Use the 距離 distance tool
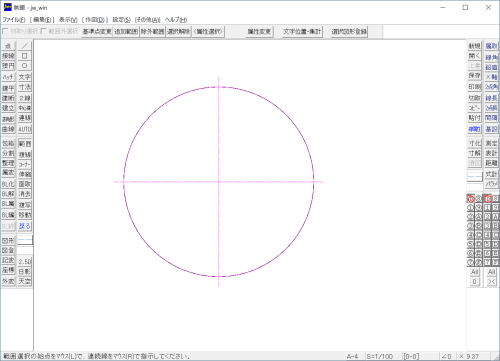This screenshot has height=361, width=500. 491,163
